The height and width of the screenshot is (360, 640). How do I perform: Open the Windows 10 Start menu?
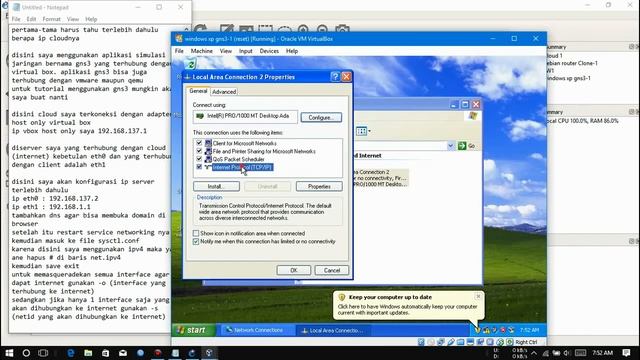coord(9,353)
